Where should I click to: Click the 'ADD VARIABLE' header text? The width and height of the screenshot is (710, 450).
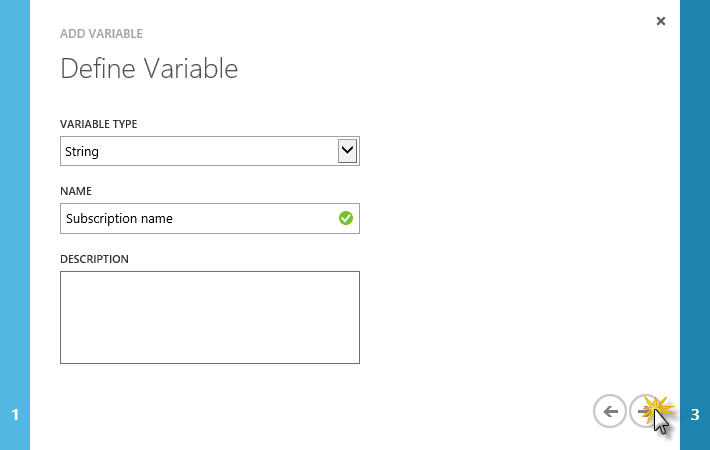(101, 34)
